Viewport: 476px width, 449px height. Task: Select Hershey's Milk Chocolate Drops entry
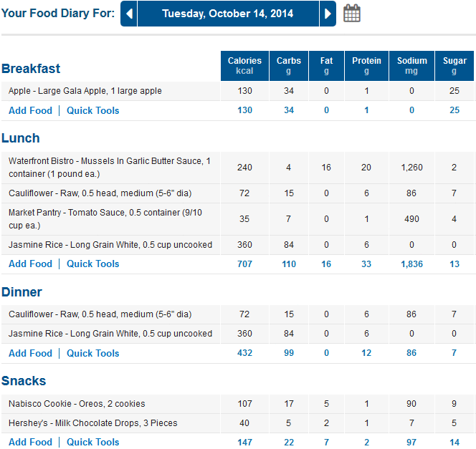[93, 423]
